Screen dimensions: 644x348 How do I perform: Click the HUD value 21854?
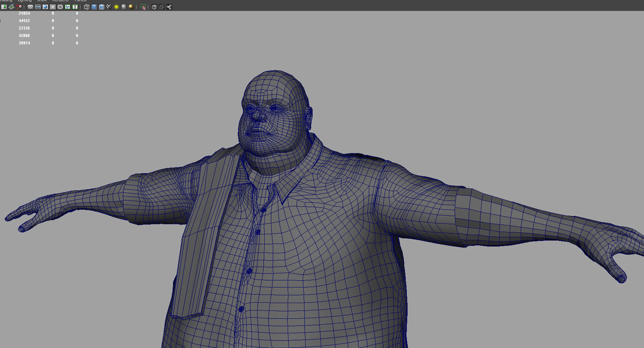(x=24, y=13)
